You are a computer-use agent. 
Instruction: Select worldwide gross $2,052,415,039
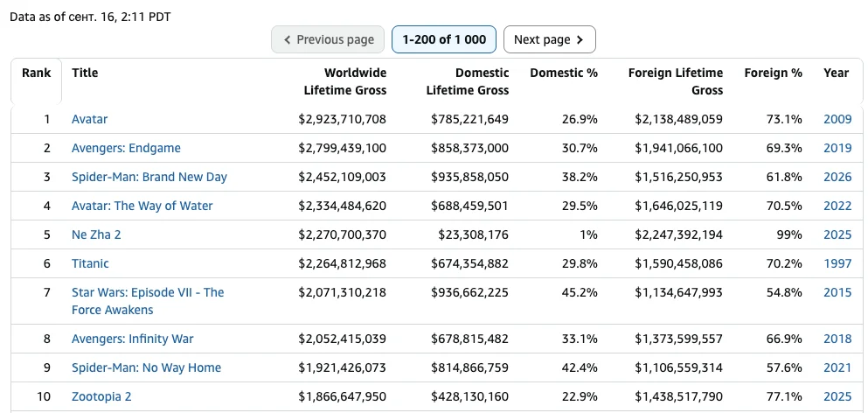point(343,339)
